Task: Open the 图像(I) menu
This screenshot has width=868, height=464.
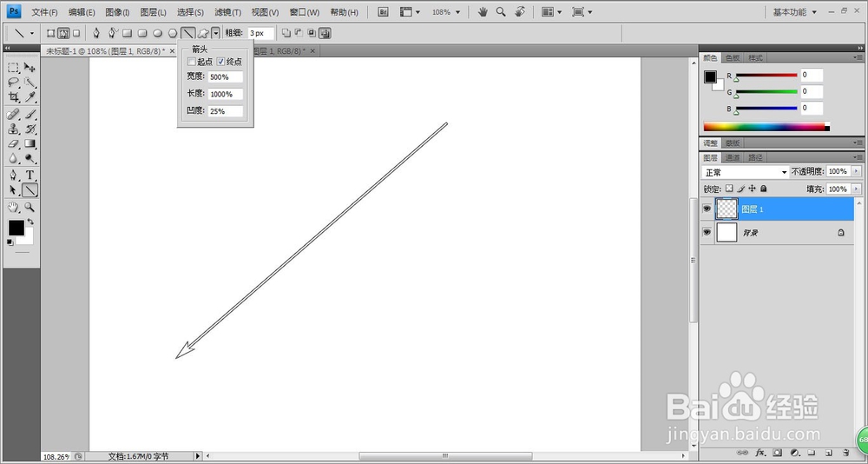Action: tap(117, 11)
